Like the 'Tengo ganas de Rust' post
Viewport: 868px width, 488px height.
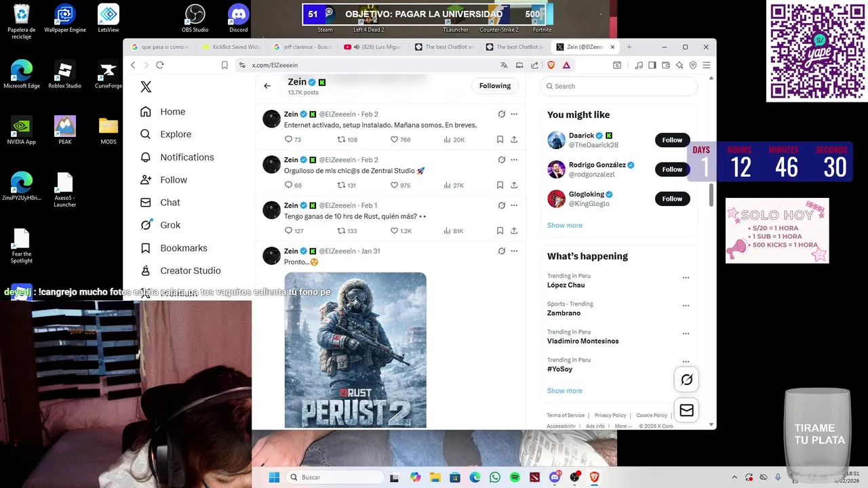(401, 231)
